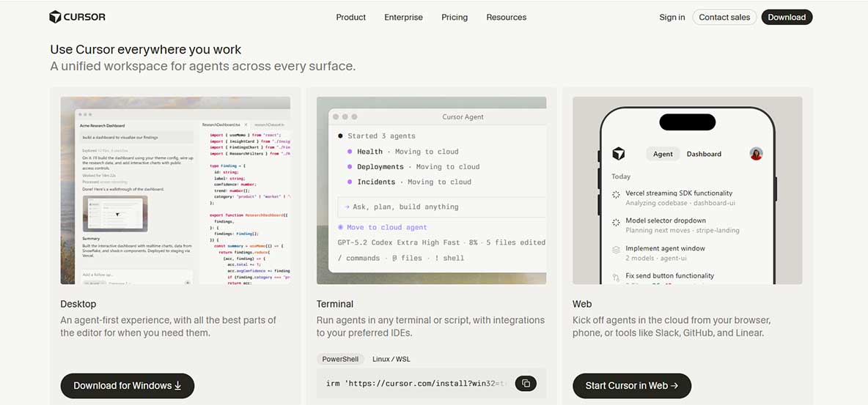
Task: Click 'Cursor Agent' window title
Action: 463,116
